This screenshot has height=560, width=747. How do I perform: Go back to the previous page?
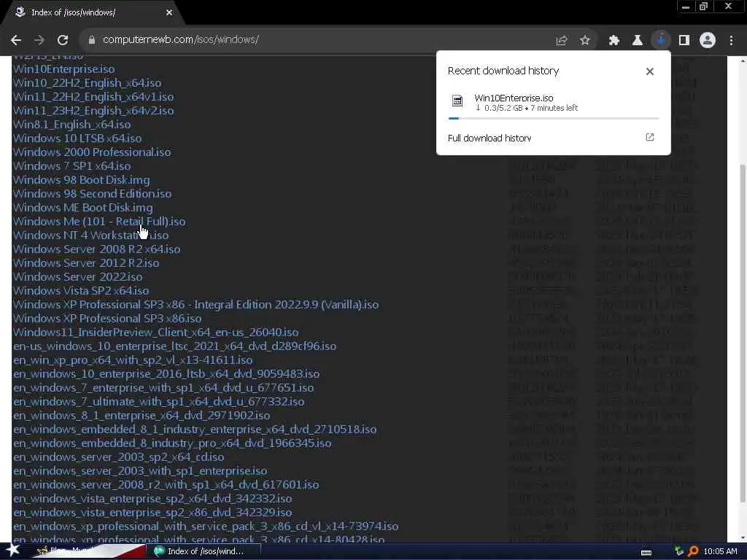coord(16,41)
